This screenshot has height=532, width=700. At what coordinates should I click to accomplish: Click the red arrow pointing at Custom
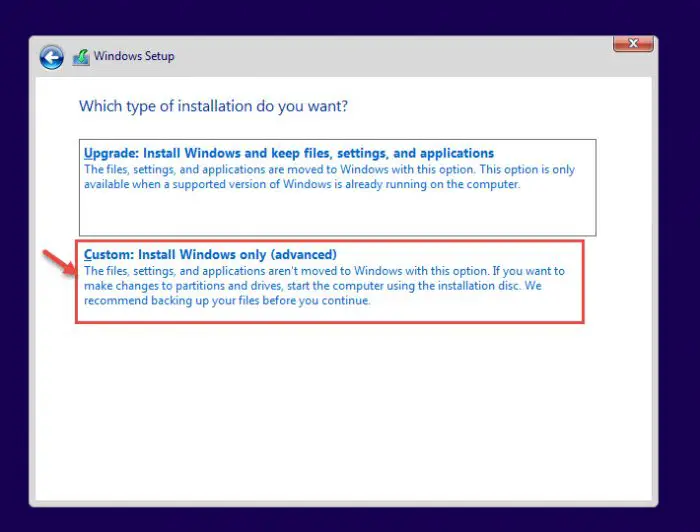pyautogui.click(x=60, y=263)
